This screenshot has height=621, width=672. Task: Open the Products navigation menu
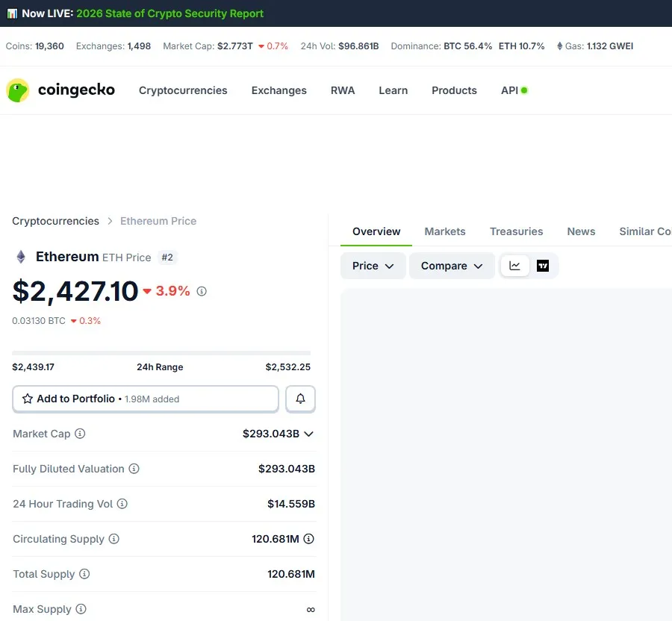click(454, 90)
